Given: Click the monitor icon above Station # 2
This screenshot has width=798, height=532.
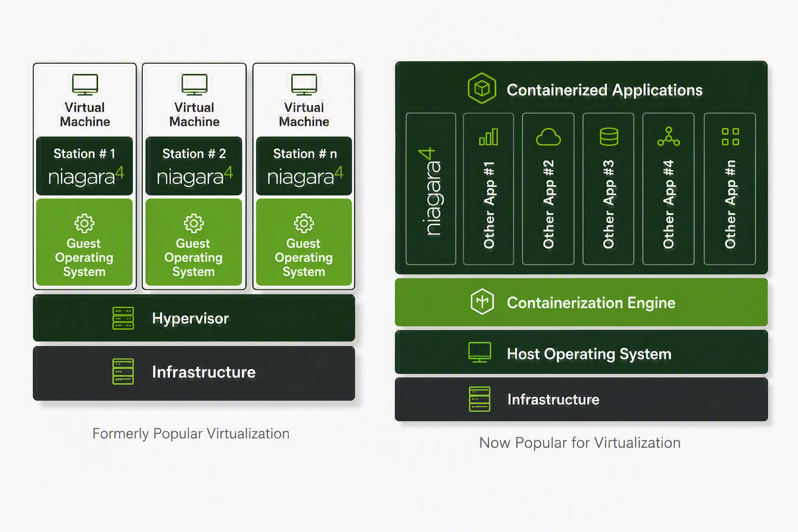Looking at the screenshot, I should pyautogui.click(x=194, y=85).
